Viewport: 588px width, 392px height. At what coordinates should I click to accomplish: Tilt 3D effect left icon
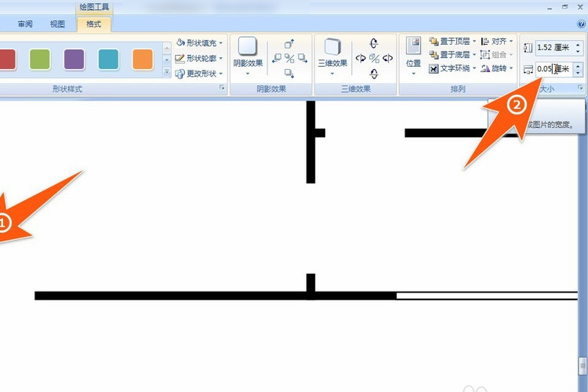[361, 58]
